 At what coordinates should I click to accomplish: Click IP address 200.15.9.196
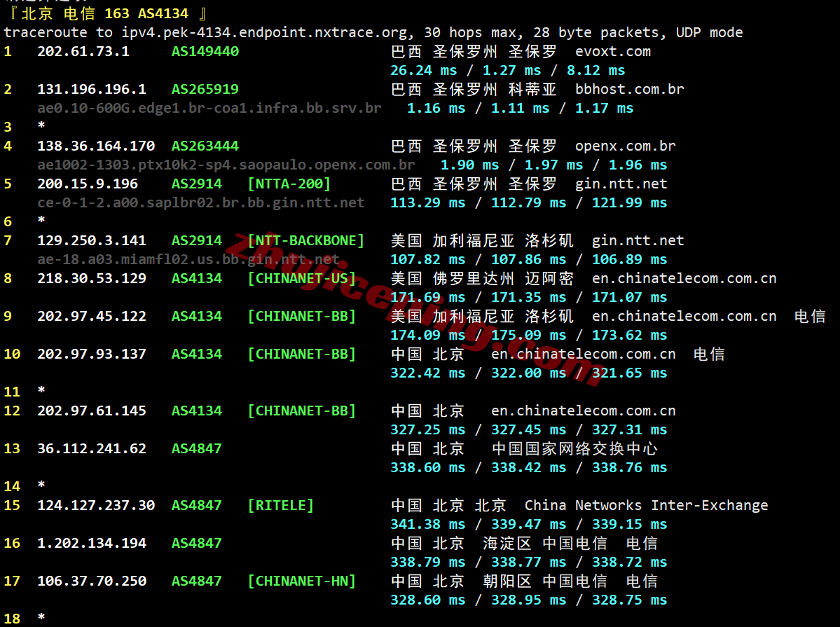[x=88, y=184]
